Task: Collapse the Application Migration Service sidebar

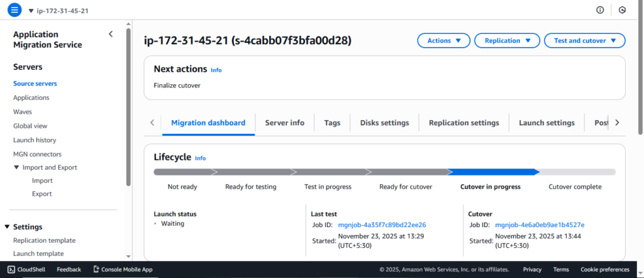Action: (x=111, y=34)
